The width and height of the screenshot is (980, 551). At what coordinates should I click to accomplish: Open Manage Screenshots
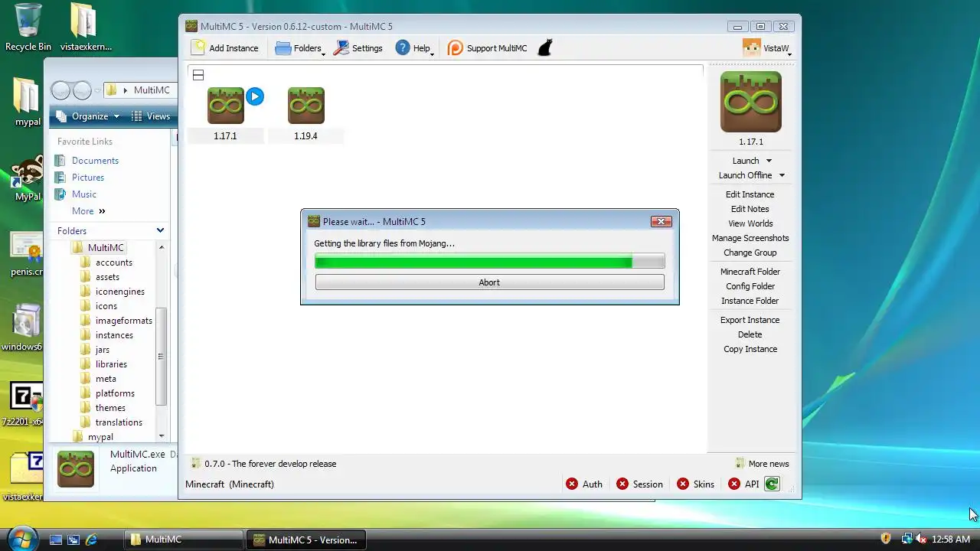pos(750,238)
